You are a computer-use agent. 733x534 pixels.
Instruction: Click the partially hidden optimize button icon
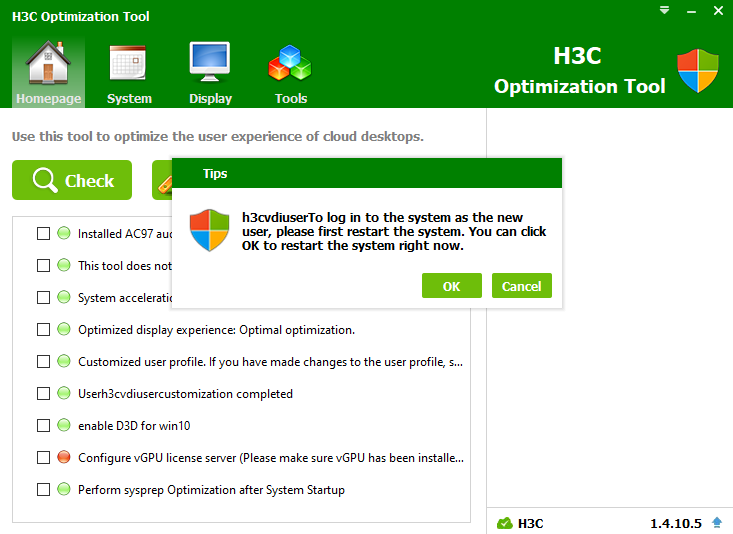(x=165, y=186)
